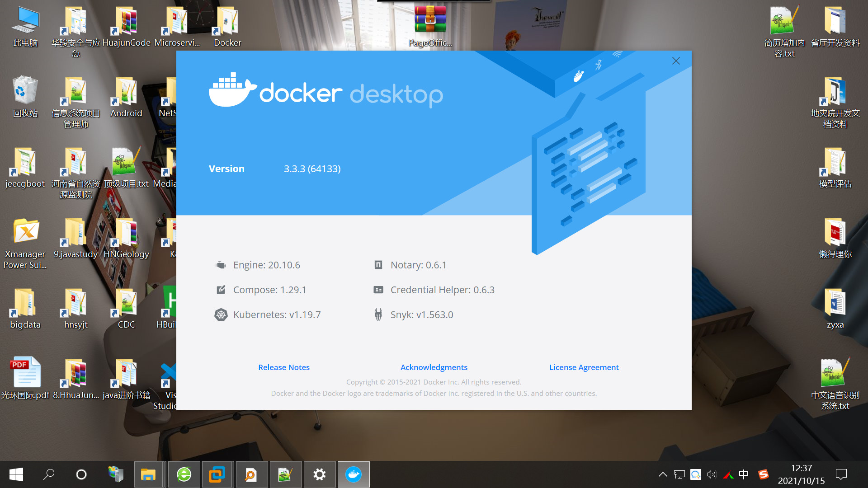Select the bigdata desktop folder

coord(25,309)
